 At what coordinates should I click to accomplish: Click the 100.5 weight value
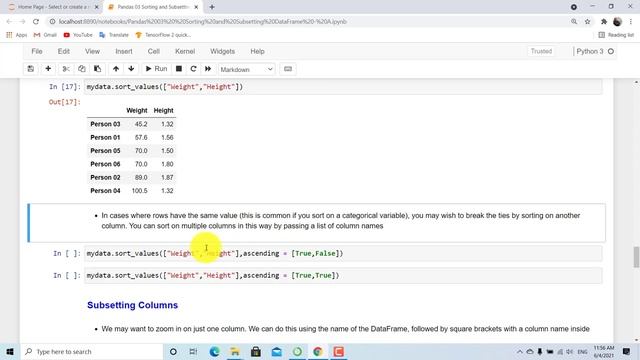click(x=140, y=191)
